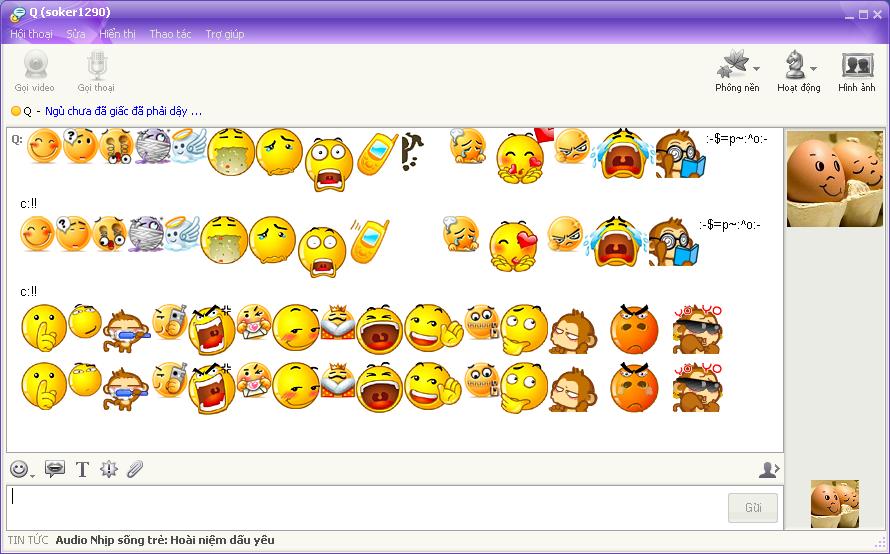The height and width of the screenshot is (554, 890).
Task: Click waving smiley in fourth row
Action: (x=434, y=385)
